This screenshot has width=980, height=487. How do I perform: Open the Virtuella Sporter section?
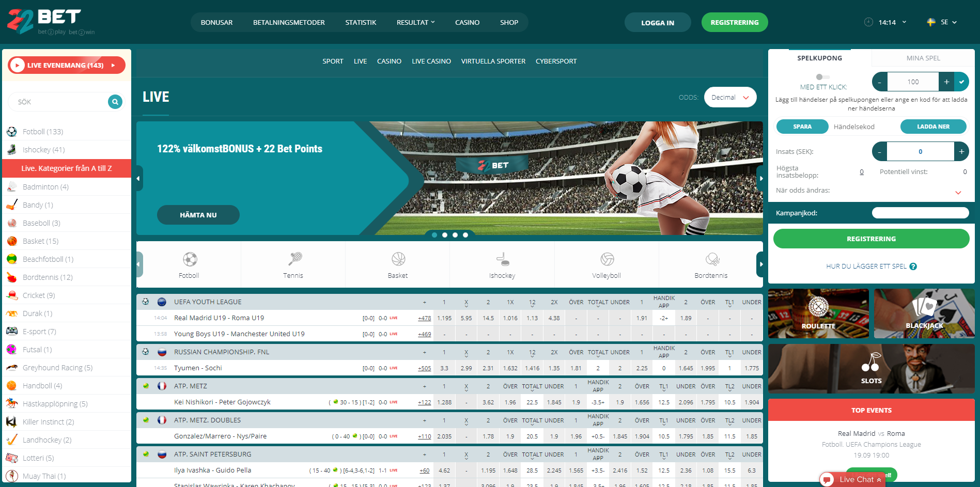click(x=493, y=61)
